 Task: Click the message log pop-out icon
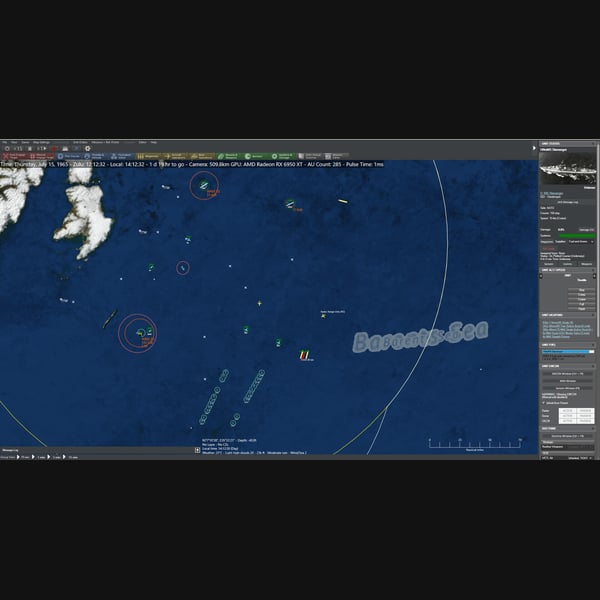[x=197, y=450]
